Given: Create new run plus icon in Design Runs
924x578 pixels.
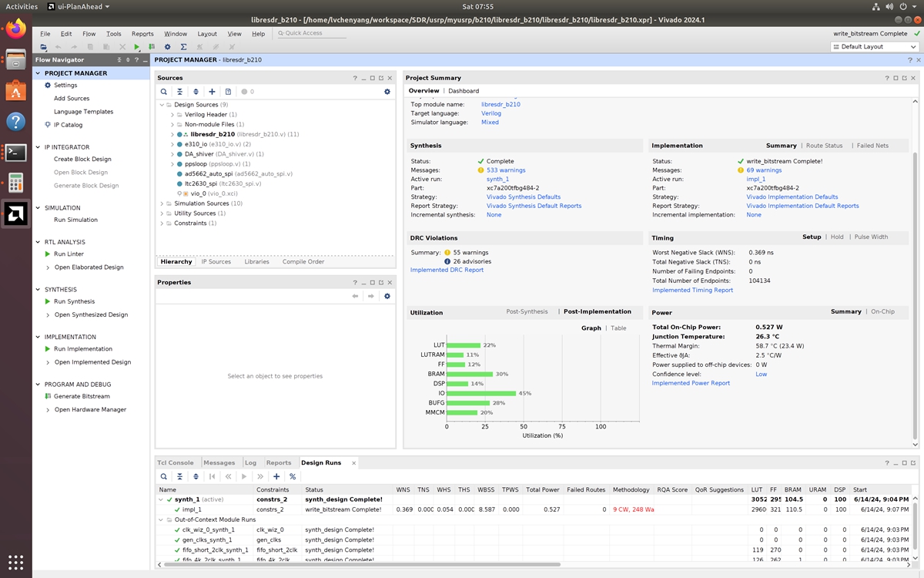Looking at the screenshot, I should tap(276, 476).
